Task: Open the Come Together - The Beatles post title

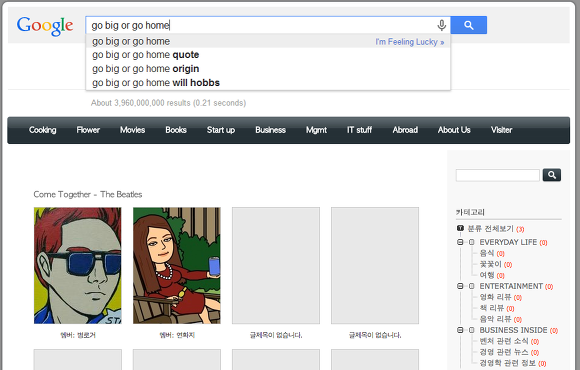Action: tap(88, 194)
